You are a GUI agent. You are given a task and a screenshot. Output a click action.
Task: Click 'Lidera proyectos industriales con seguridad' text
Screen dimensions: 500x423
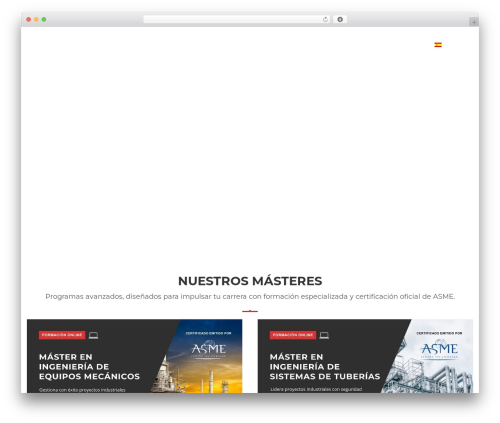point(316,389)
